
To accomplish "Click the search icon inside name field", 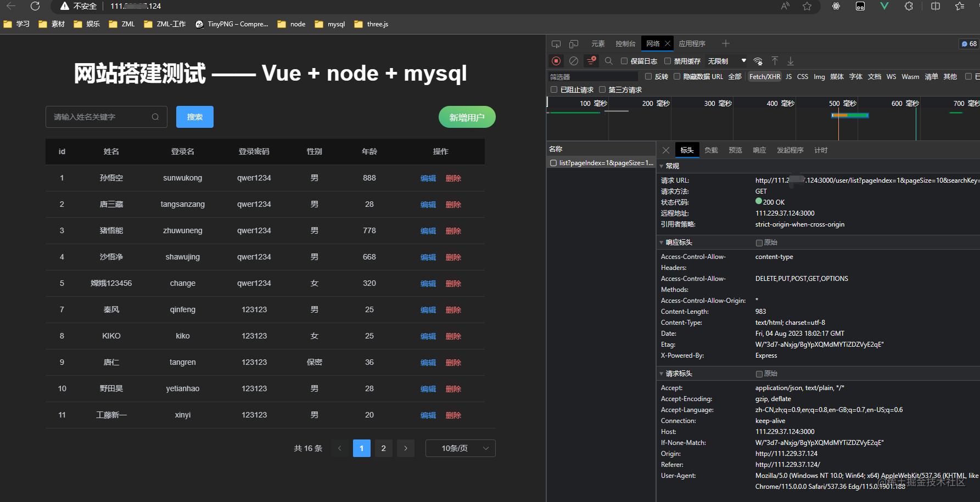I will pyautogui.click(x=155, y=117).
